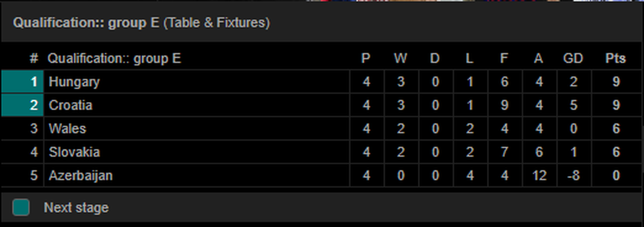Viewport: 644px width, 227px height.
Task: Click the L column header
Action: tap(470, 58)
